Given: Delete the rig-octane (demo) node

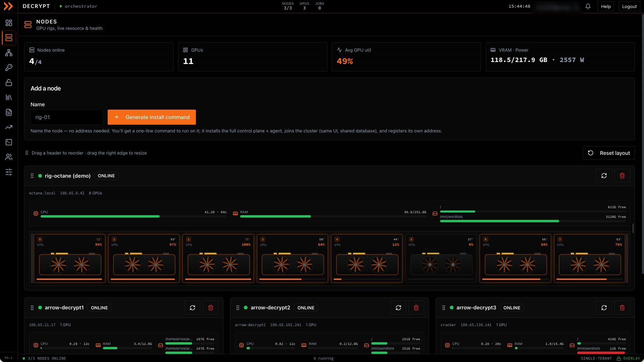Looking at the screenshot, I should click(622, 176).
